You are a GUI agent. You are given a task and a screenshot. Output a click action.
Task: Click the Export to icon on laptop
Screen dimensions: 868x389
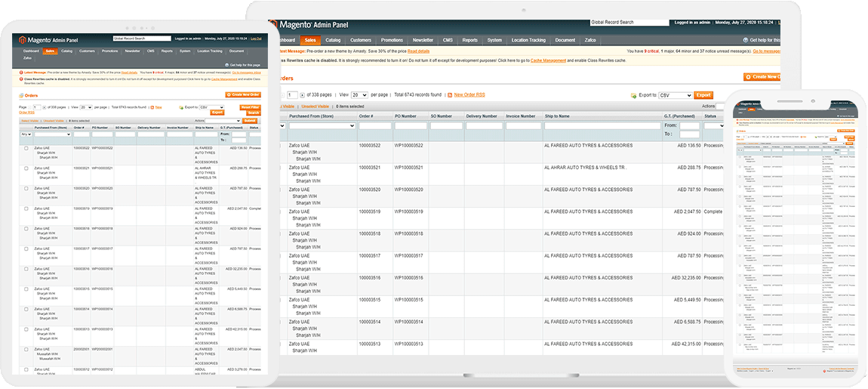pyautogui.click(x=633, y=95)
